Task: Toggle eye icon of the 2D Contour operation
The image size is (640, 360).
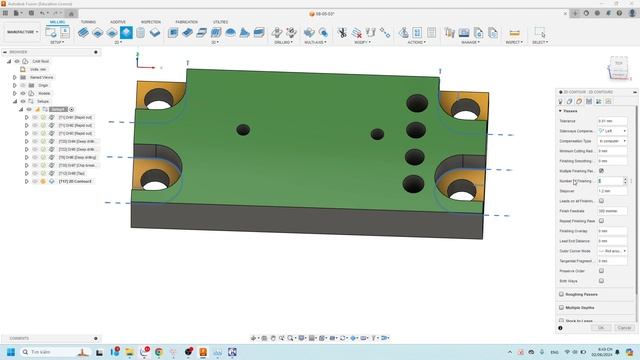Action: [x=35, y=181]
